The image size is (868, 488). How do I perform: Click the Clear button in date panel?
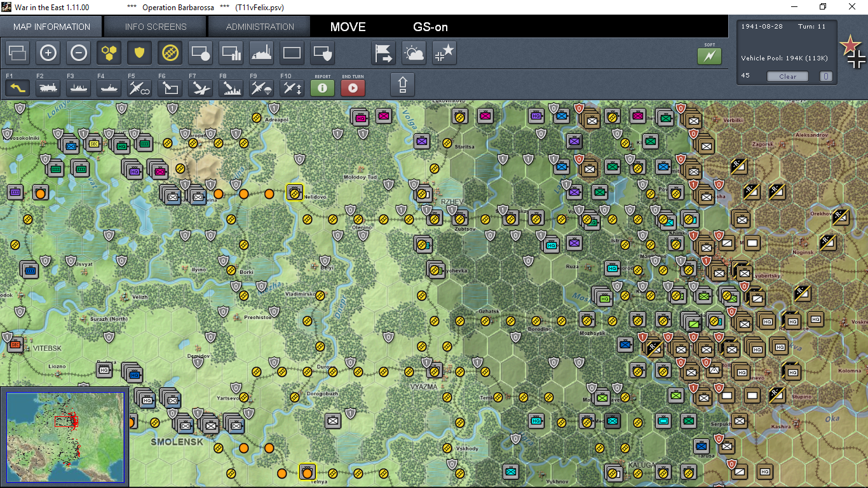click(788, 76)
